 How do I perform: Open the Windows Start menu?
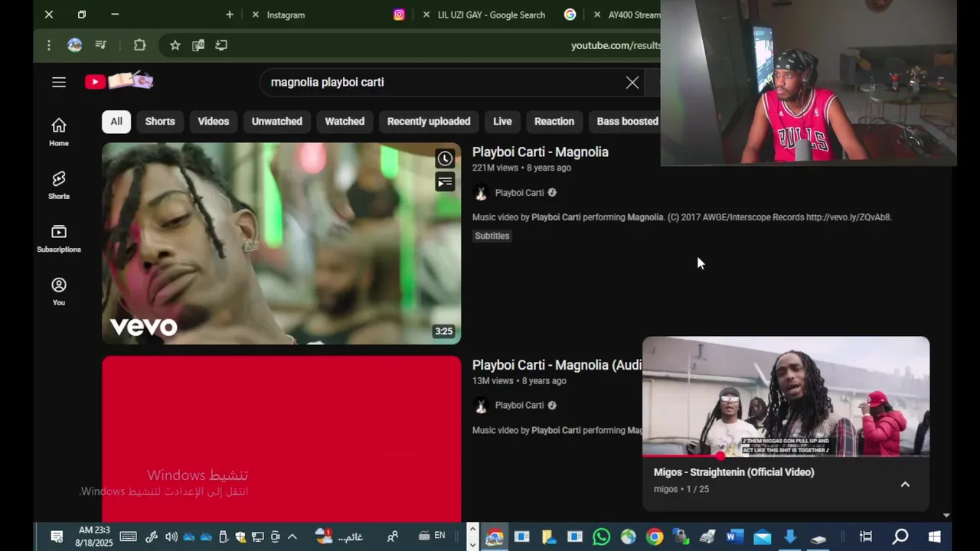tap(935, 537)
